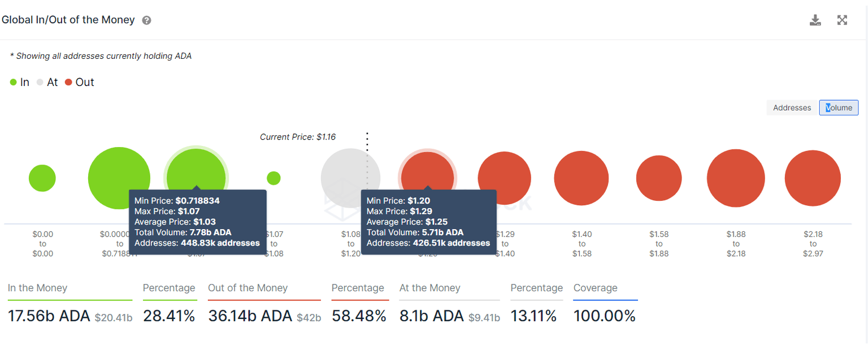
Task: Click the red $1.58 to $1.88 bubble
Action: 659,178
